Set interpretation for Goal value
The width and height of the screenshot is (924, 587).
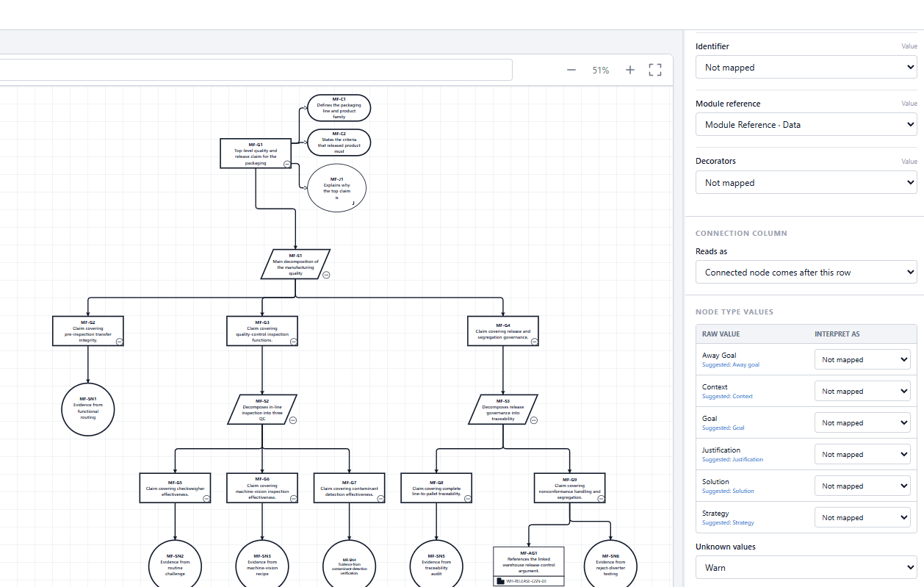(x=862, y=423)
